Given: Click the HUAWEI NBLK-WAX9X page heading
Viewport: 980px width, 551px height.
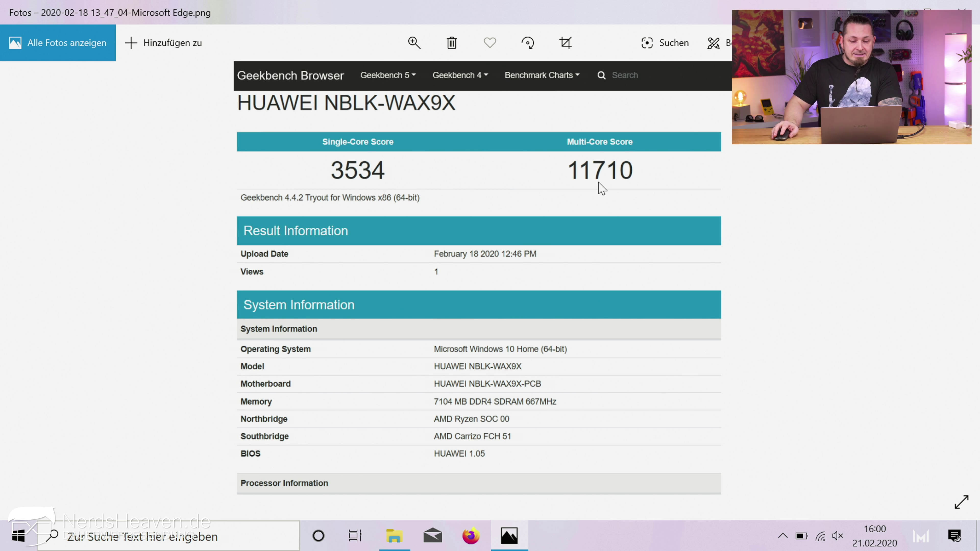Looking at the screenshot, I should [346, 103].
